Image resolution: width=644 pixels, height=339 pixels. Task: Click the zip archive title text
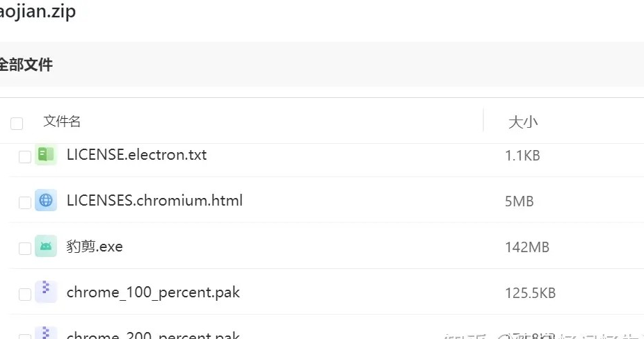pos(38,11)
